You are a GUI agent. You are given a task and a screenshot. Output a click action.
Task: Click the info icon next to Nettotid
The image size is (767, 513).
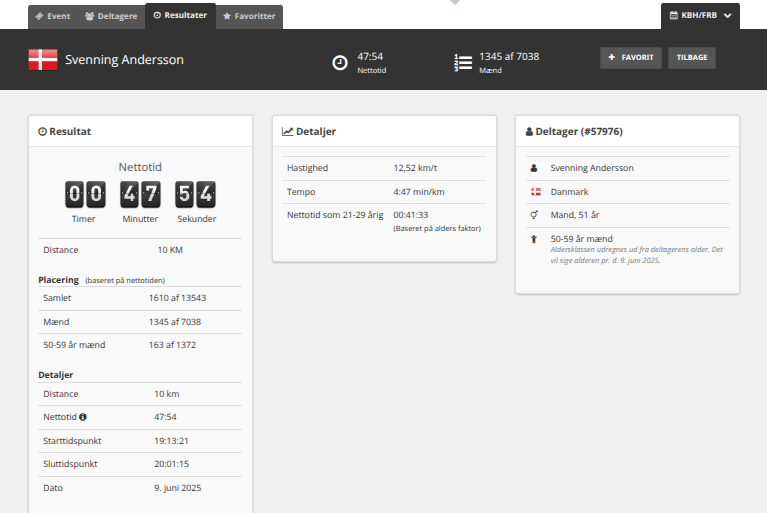point(83,417)
